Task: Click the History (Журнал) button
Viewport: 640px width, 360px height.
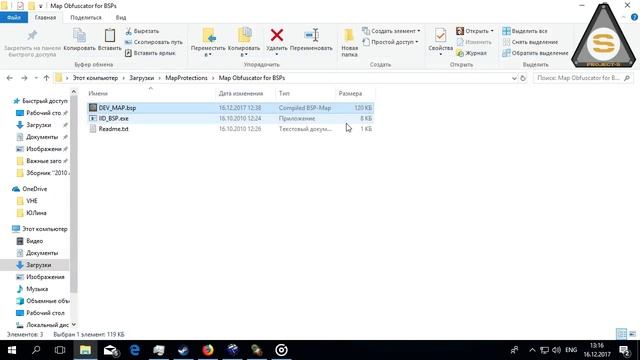Action: [471, 53]
